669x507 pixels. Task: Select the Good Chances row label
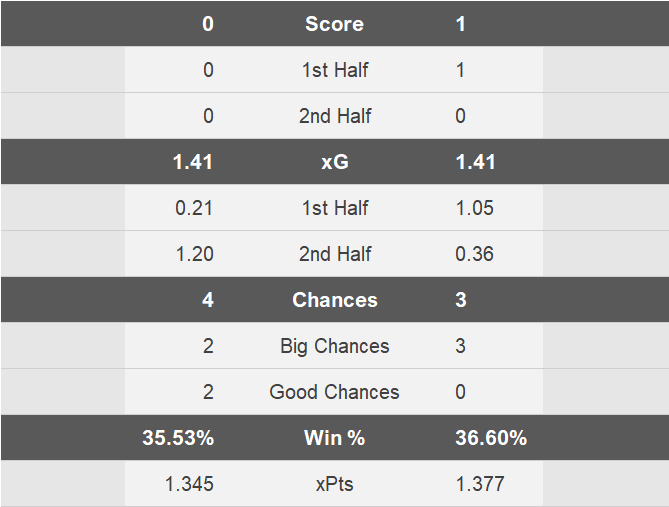(x=334, y=392)
